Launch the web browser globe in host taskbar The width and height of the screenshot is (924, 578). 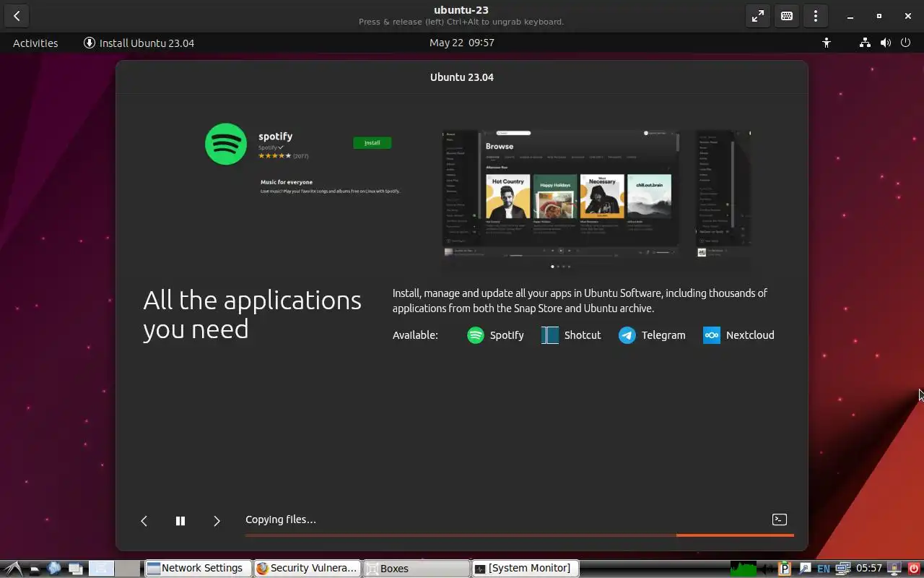54,569
